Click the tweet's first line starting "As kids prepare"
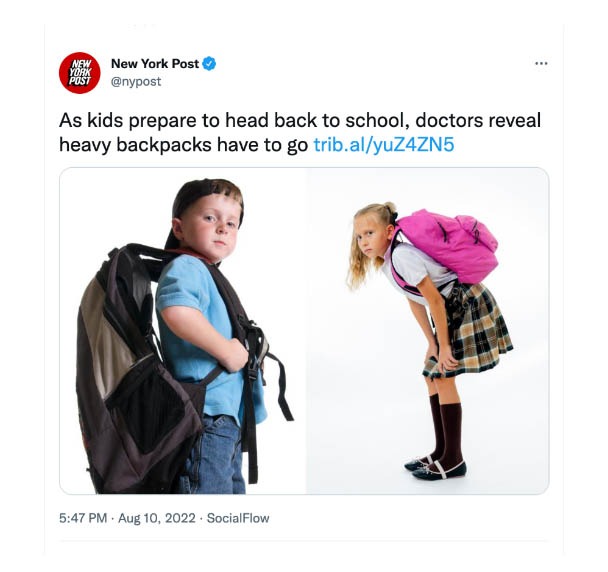This screenshot has width=608, height=572. coord(299,120)
